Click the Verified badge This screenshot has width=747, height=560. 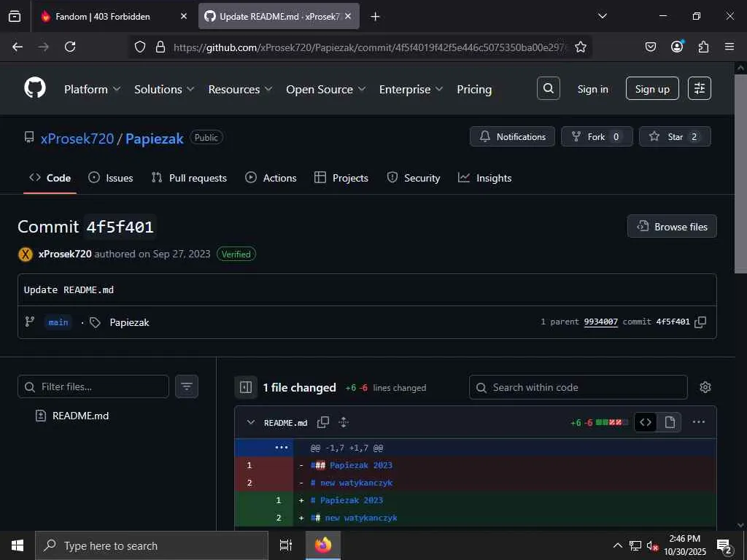point(236,254)
